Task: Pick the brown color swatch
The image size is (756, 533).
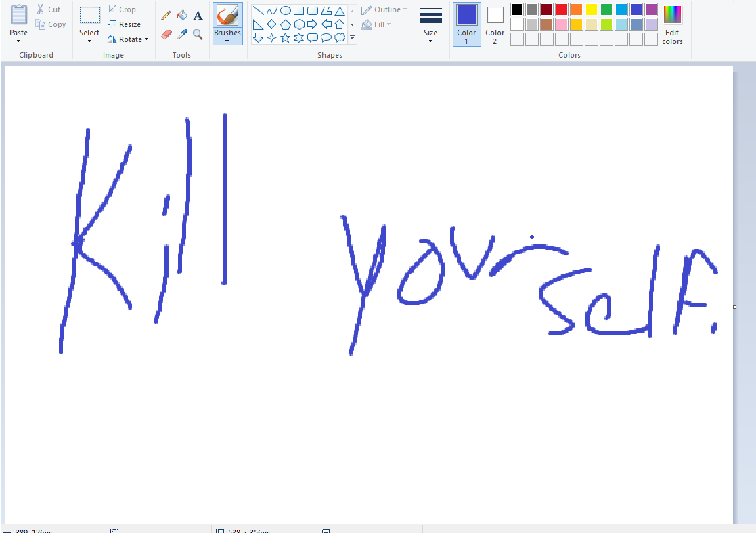Action: click(x=547, y=24)
